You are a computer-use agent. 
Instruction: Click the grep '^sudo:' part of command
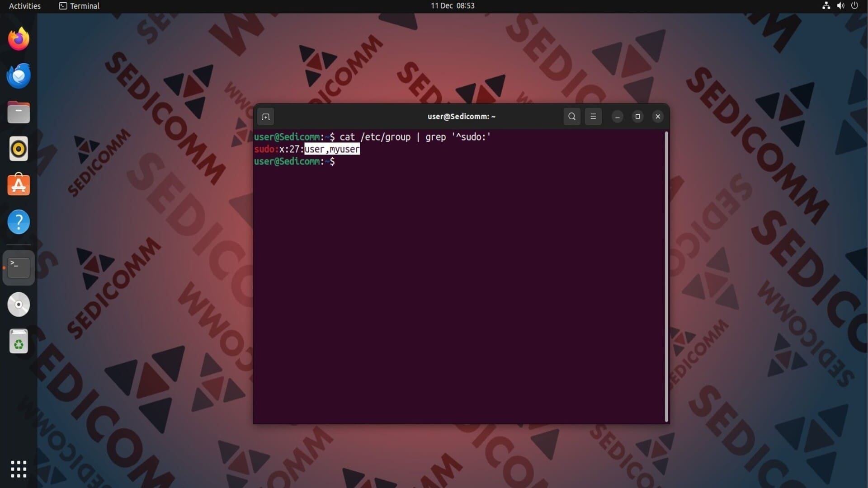(x=458, y=137)
